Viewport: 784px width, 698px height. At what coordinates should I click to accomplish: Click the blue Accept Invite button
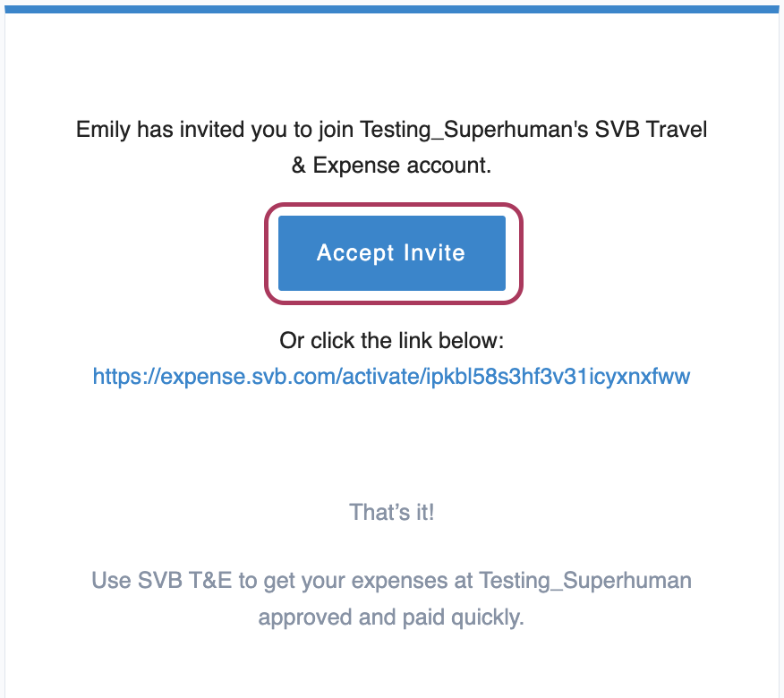(391, 253)
